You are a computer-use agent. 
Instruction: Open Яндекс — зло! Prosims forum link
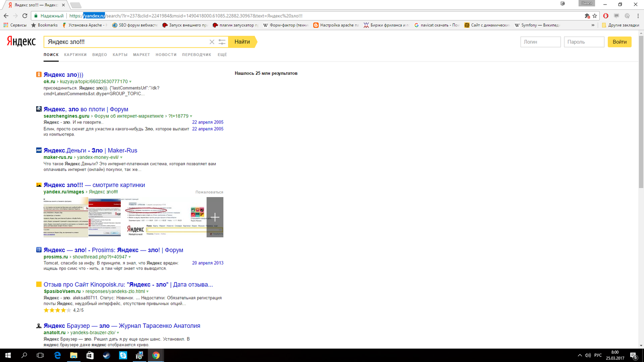[113, 250]
